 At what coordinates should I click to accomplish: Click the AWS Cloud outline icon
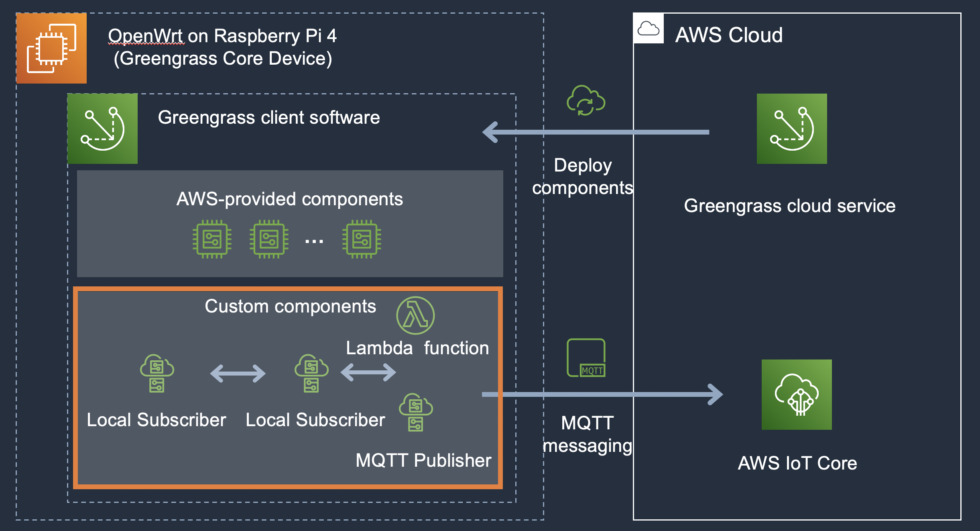[x=648, y=29]
